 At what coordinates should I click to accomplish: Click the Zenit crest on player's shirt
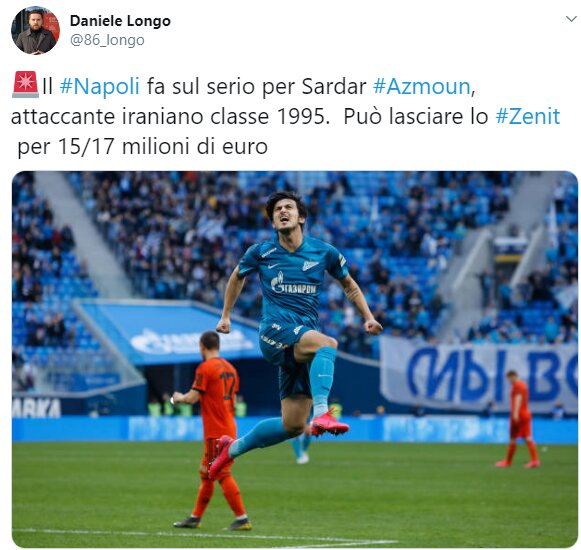pos(310,265)
